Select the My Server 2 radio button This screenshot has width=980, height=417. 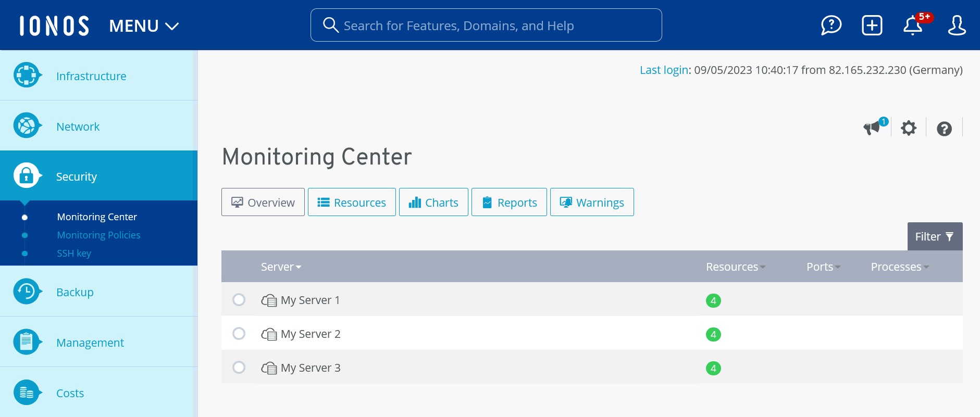tap(239, 334)
